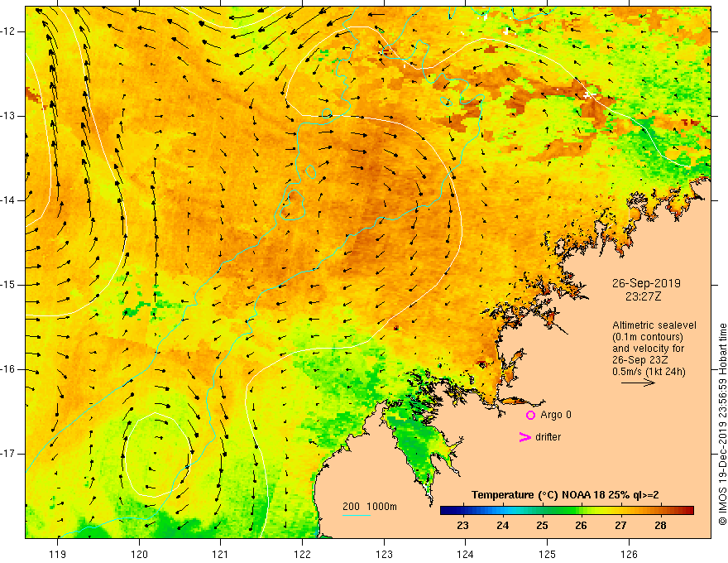Click latitude axis label -13
This screenshot has width=728, height=563.
(9, 116)
